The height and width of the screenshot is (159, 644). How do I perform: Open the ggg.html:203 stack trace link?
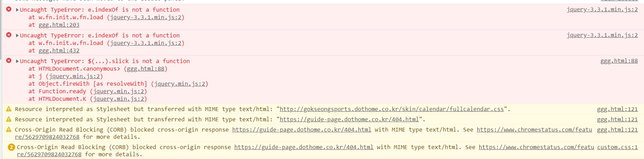pos(59,25)
